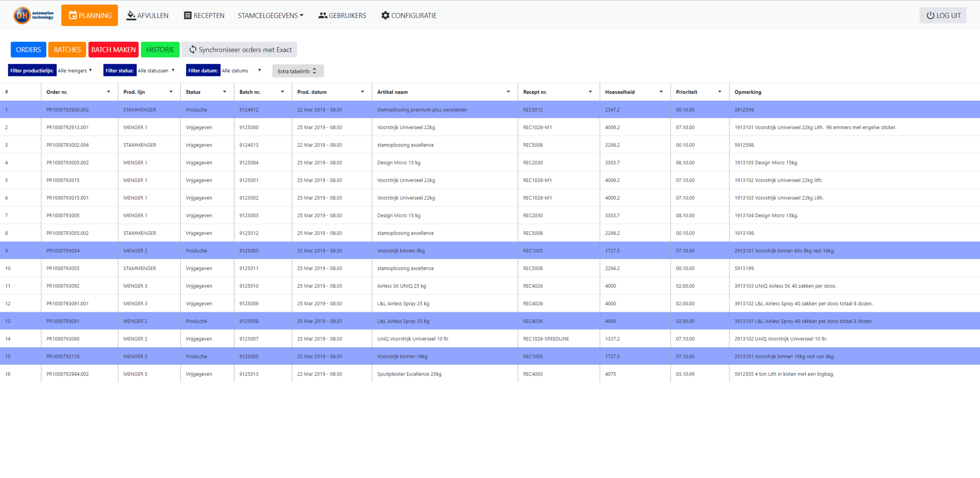The image size is (980, 478).
Task: Toggle the Prioriteit column sort arrow
Action: tap(720, 92)
